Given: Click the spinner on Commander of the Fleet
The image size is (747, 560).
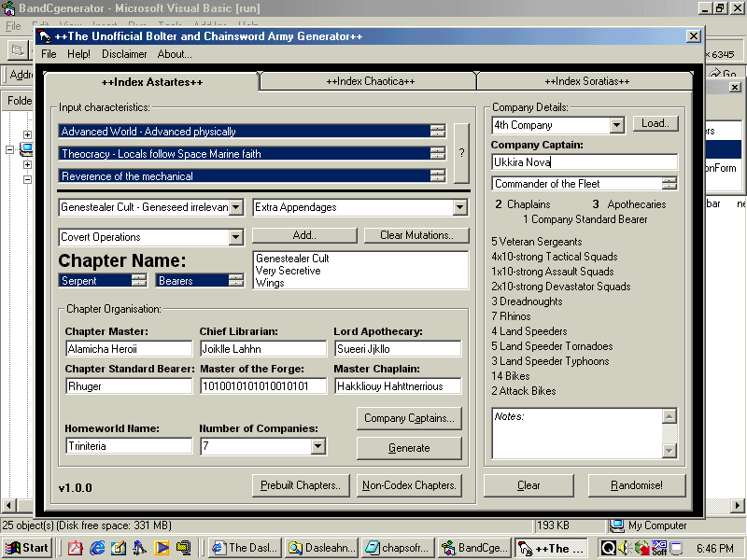Looking at the screenshot, I should click(669, 184).
